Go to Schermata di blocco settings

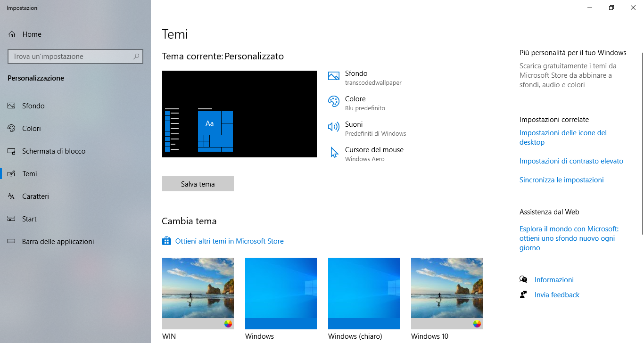tap(75, 151)
